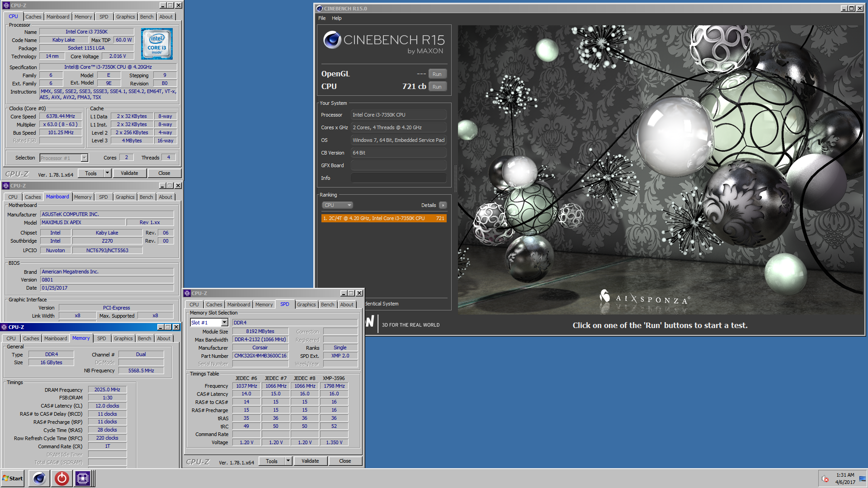Click the BIOS date 01/25/2017
Viewport: 868px width, 488px height.
107,288
